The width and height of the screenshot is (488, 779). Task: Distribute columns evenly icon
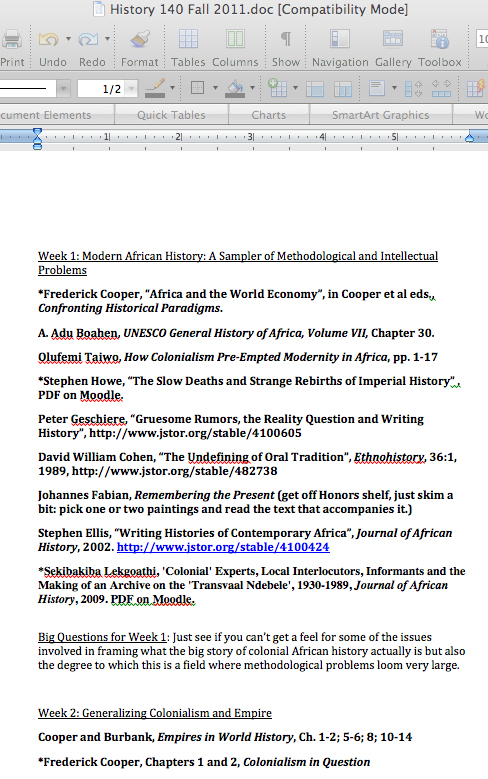pos(441,88)
